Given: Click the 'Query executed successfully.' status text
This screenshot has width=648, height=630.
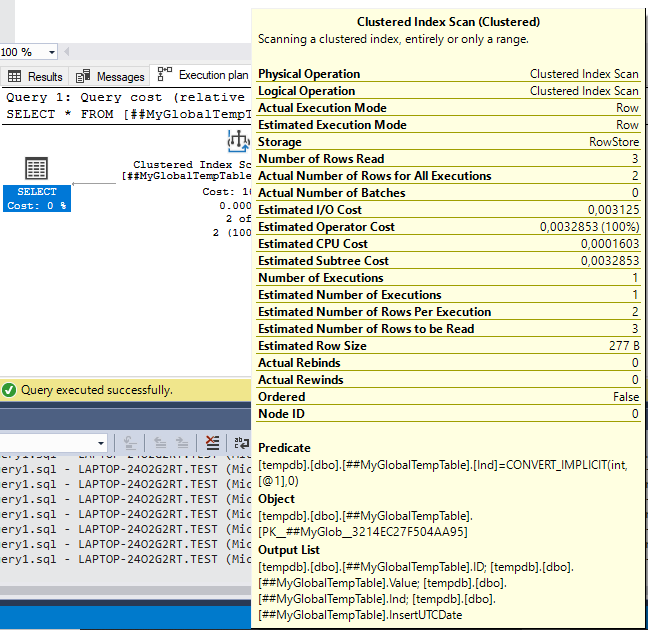Looking at the screenshot, I should coord(97,390).
